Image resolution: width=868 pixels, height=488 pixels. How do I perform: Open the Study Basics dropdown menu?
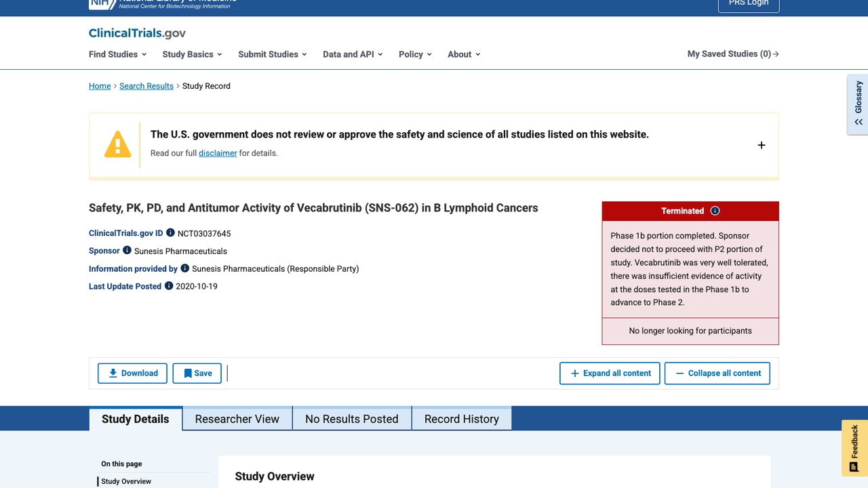tap(193, 54)
